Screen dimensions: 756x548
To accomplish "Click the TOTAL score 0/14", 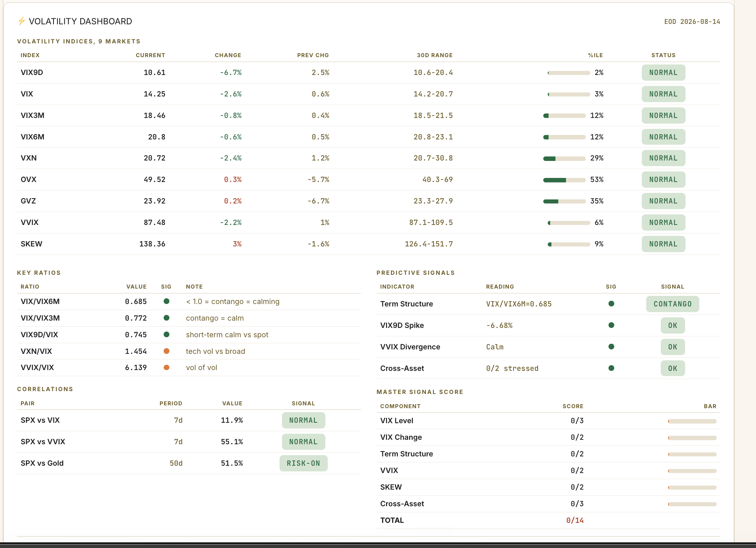I will (x=575, y=520).
